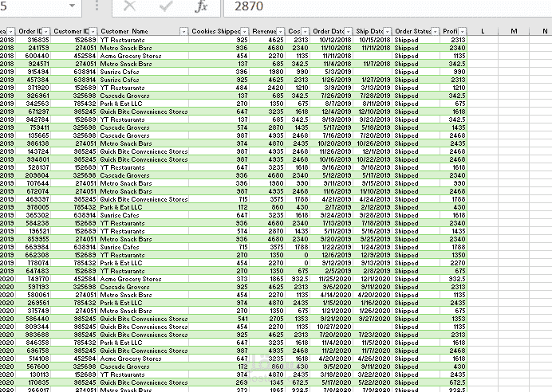Select Order ID cell 209804
Viewport: 552px width, 392px height.
click(34, 175)
